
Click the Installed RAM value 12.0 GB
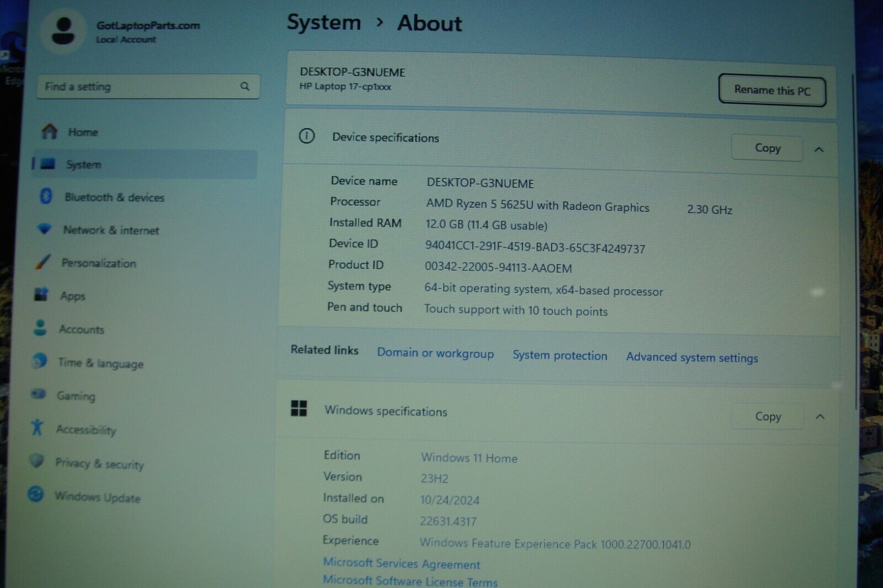[486, 225]
